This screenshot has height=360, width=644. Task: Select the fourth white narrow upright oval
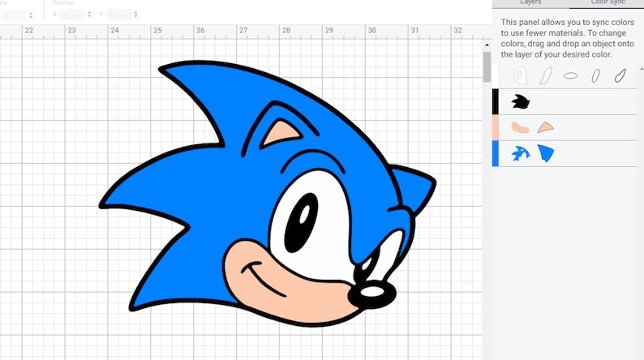pos(595,76)
